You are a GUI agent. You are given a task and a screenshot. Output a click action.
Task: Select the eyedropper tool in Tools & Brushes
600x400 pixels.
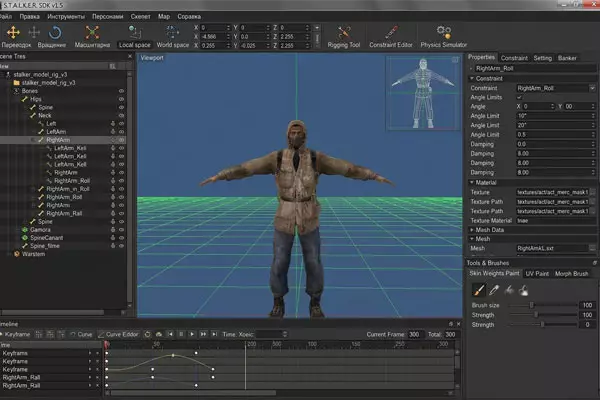coord(494,290)
